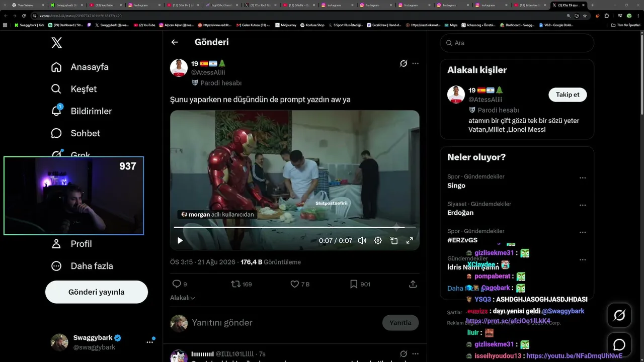644x362 pixels.
Task: Open Swaggybark account switcher menu
Action: (103, 342)
